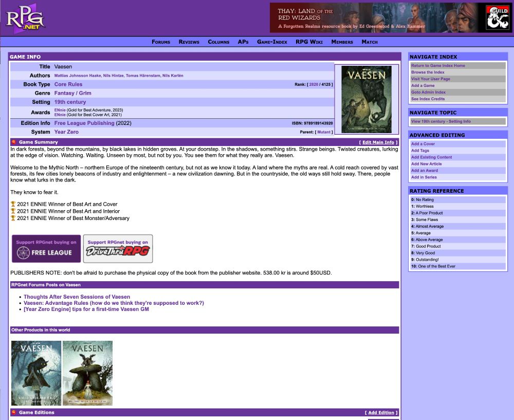Visit the RPG Wiki
This screenshot has width=514, height=420.
coord(309,42)
